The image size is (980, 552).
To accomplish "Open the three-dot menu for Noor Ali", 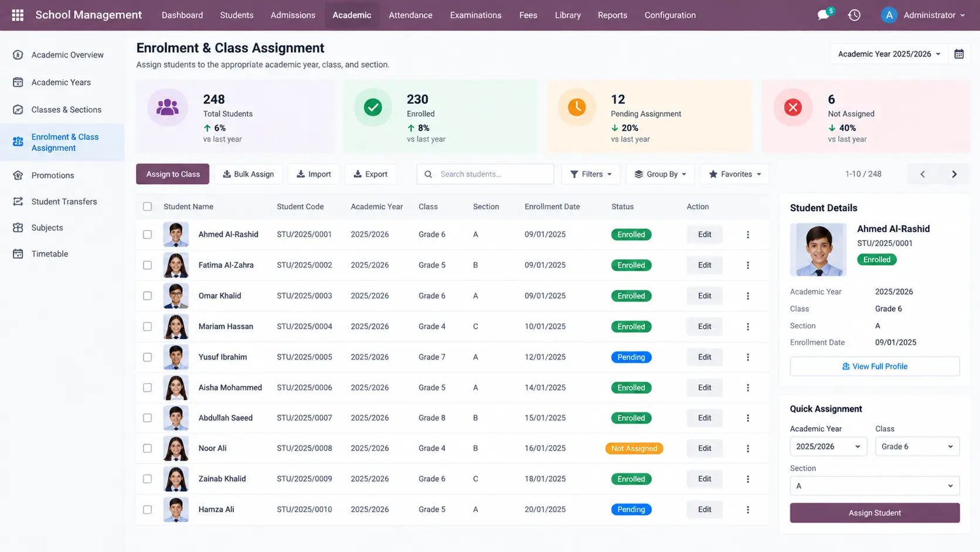I will (x=748, y=449).
